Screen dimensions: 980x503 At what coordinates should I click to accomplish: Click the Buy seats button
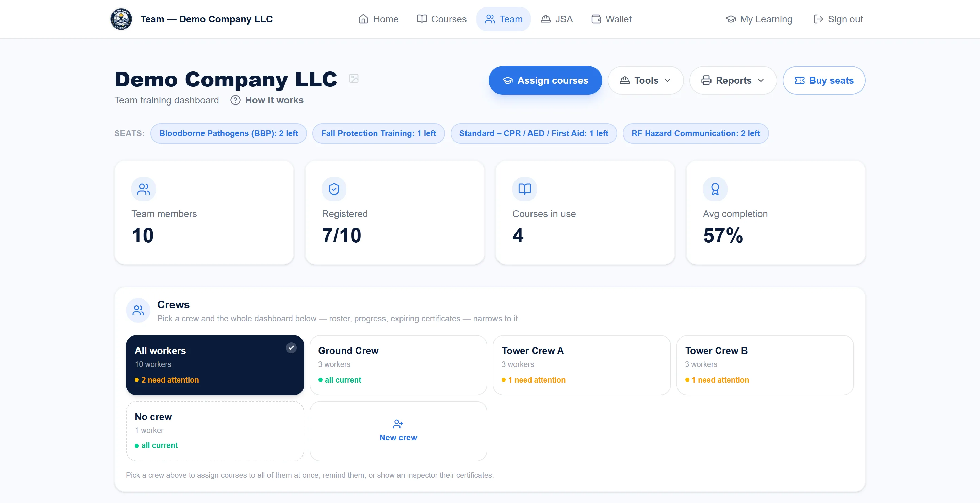tap(823, 80)
